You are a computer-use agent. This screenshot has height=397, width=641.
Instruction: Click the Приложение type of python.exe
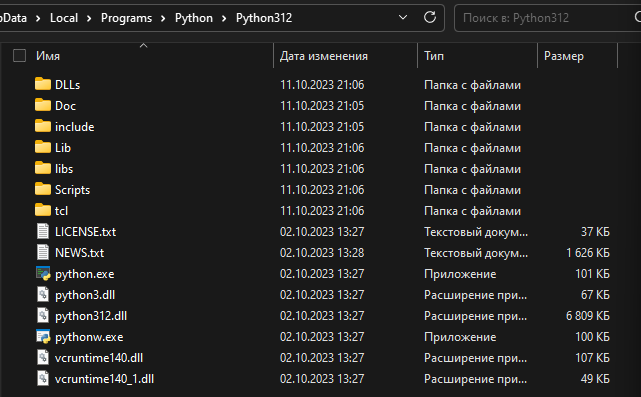pos(460,274)
